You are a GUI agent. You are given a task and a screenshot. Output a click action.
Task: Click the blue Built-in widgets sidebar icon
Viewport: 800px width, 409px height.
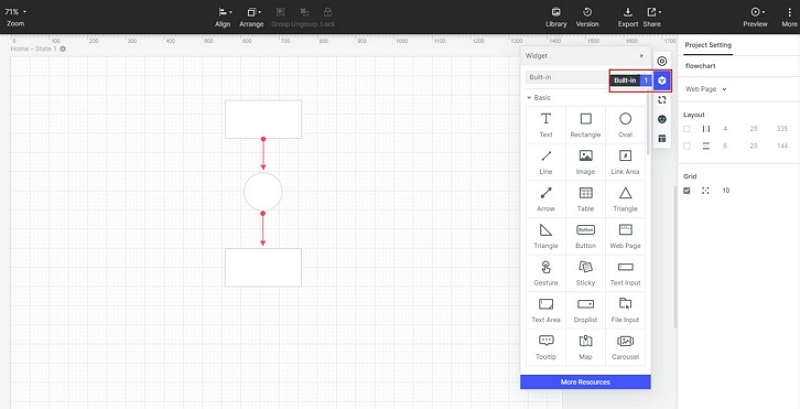tap(662, 81)
